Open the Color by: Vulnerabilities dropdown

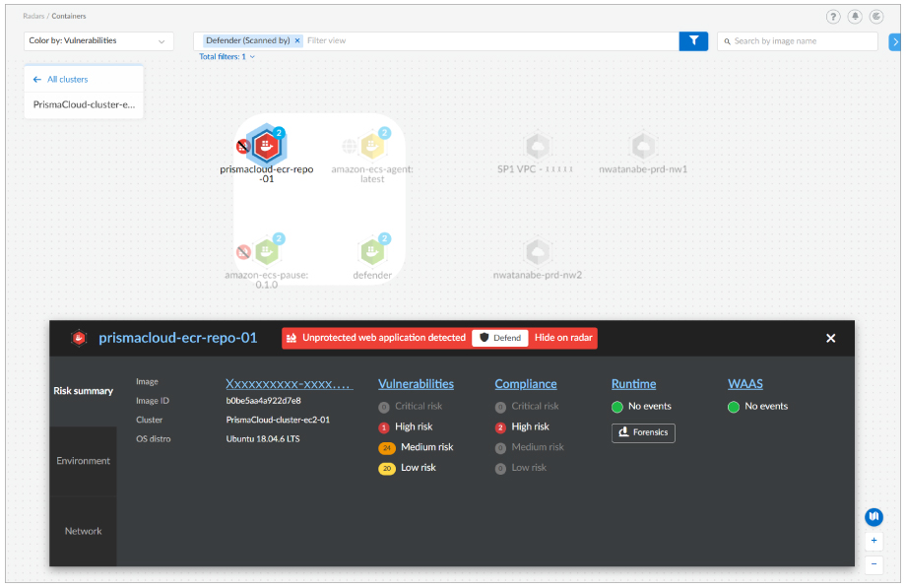point(98,41)
